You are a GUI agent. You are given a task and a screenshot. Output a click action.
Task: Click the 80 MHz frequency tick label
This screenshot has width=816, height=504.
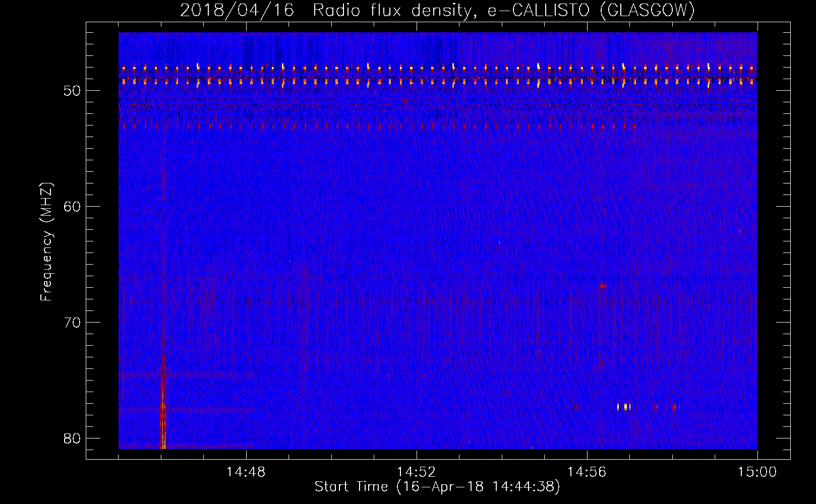[72, 438]
